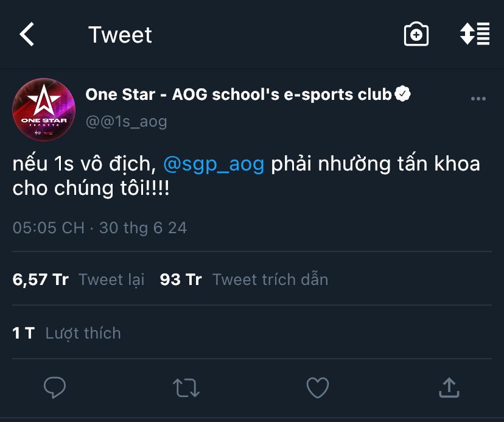Viewport: 504px width, 422px height.
Task: Tap the tweet text body
Action: coord(246,176)
